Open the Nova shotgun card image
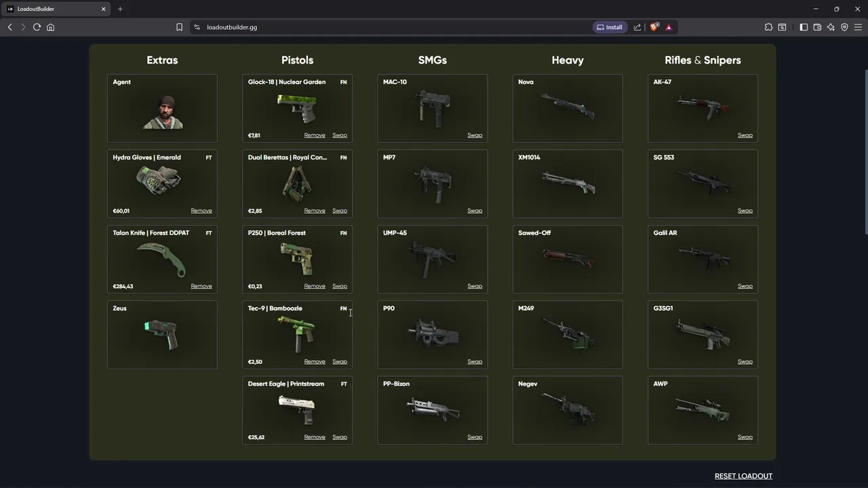This screenshot has height=488, width=868. coord(568,106)
